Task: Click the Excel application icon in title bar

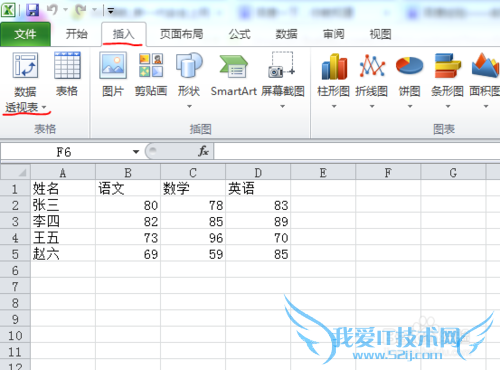Action: [x=8, y=10]
